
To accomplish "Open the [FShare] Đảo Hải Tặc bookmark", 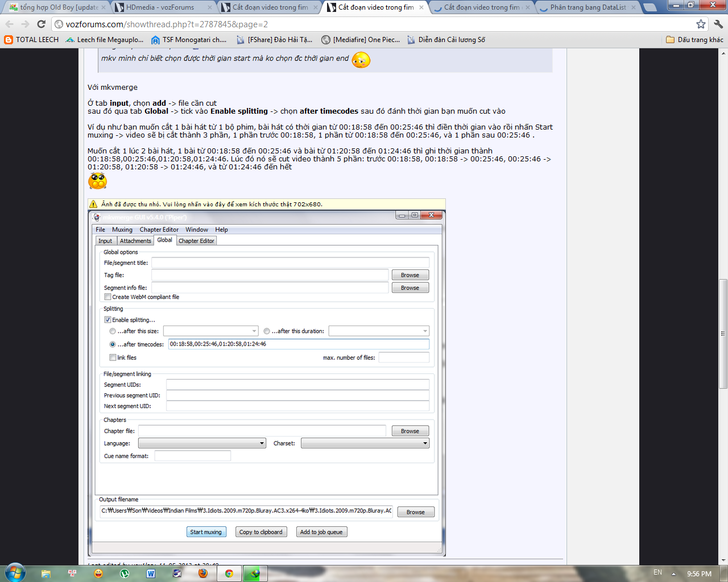I will click(x=274, y=40).
